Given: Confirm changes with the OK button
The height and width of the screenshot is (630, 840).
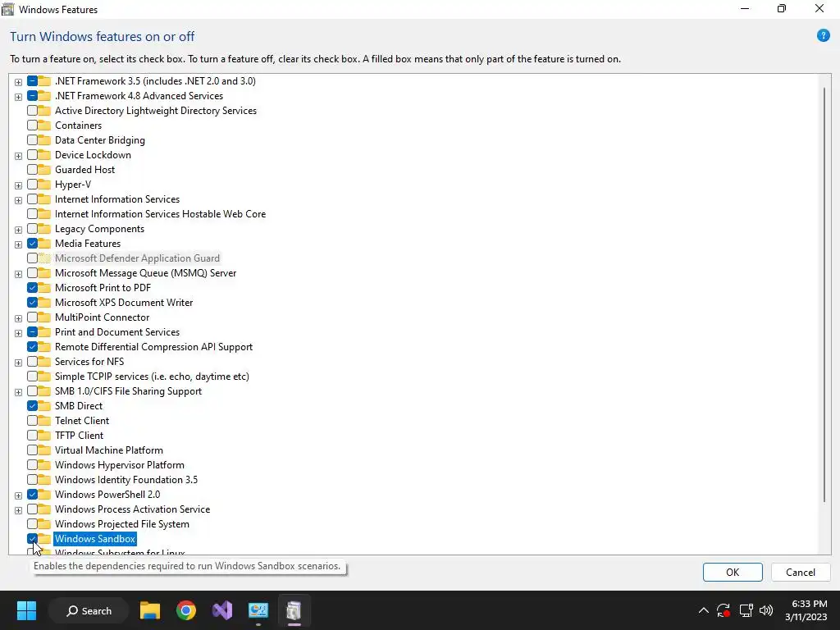Looking at the screenshot, I should (x=733, y=572).
